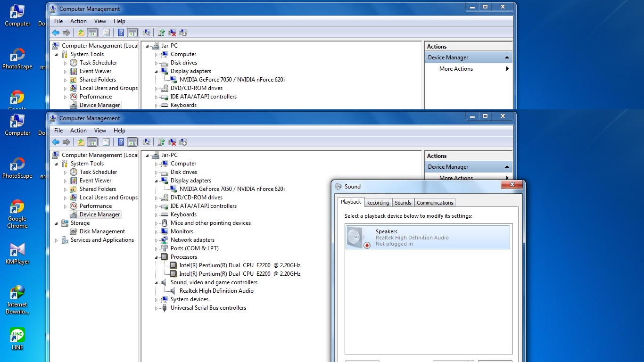The image size is (644, 362).
Task: Open the Communications tab in Sound dialog
Action: point(435,203)
